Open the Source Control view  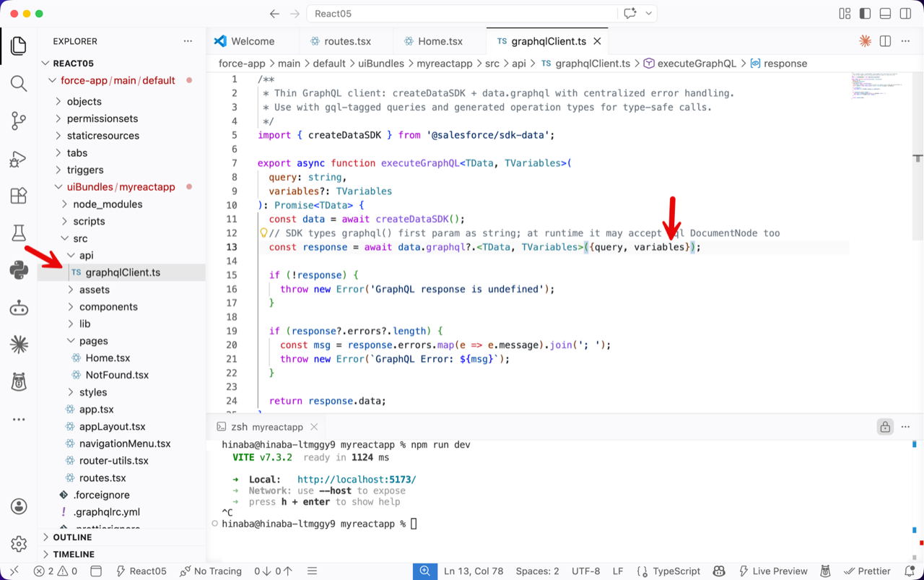19,121
